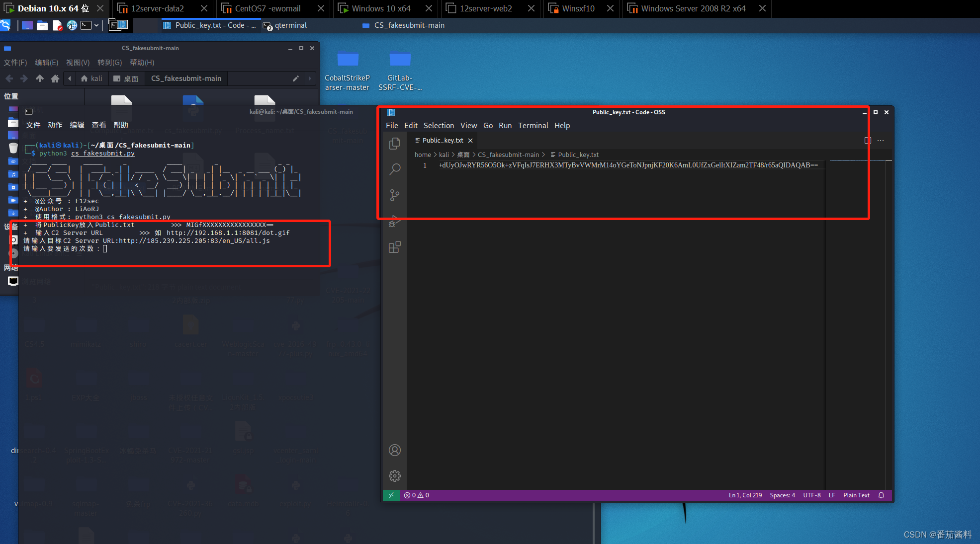This screenshot has width=980, height=544.
Task: Open 文件(F) menu in file manager
Action: pos(15,63)
